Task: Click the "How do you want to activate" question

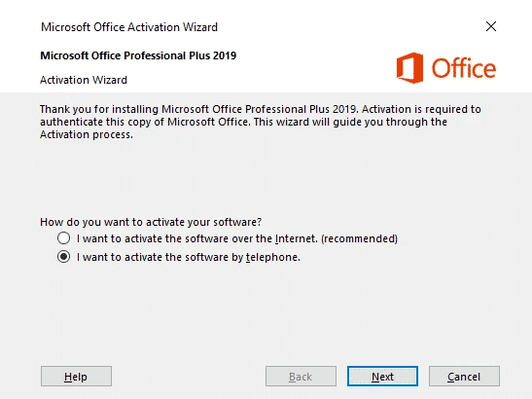Action: (x=151, y=222)
